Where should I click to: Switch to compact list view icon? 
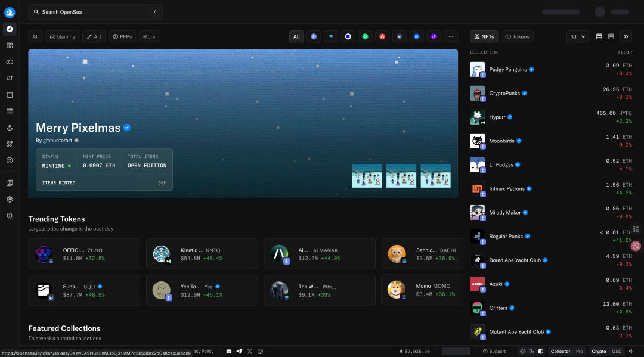(x=611, y=36)
